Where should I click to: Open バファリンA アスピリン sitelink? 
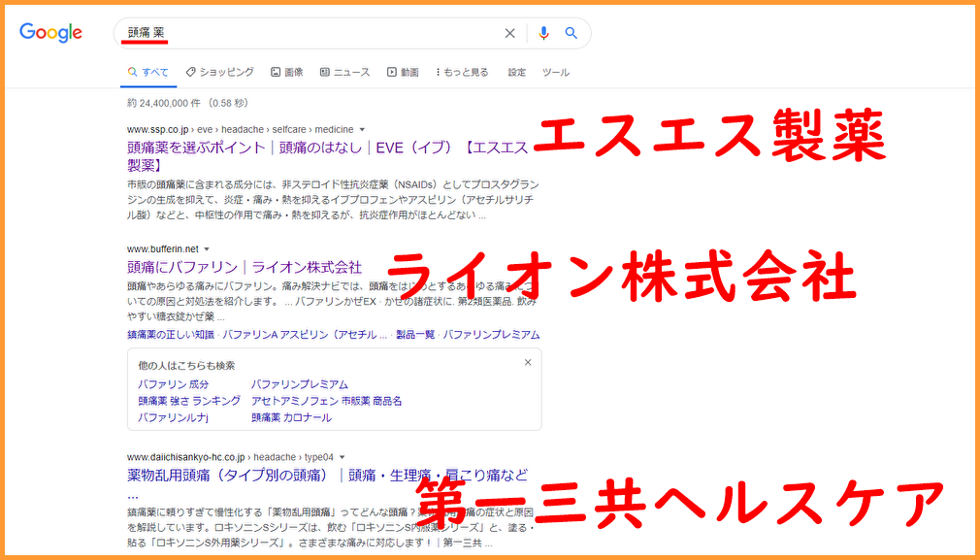(x=305, y=335)
